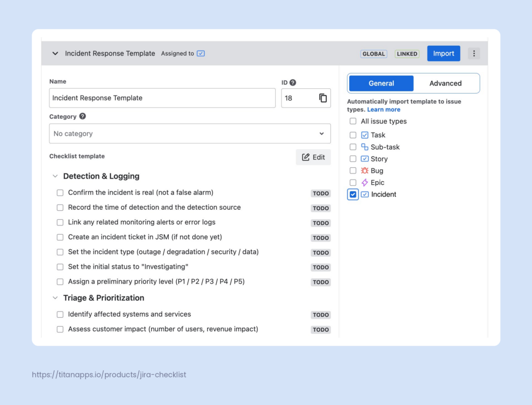
Task: Click the Task issue type icon
Action: pyautogui.click(x=365, y=135)
